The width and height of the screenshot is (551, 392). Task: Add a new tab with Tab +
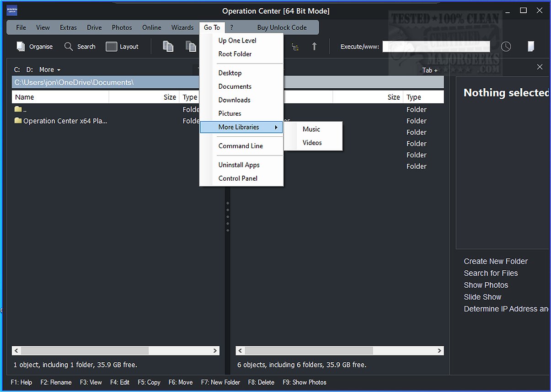coord(430,70)
